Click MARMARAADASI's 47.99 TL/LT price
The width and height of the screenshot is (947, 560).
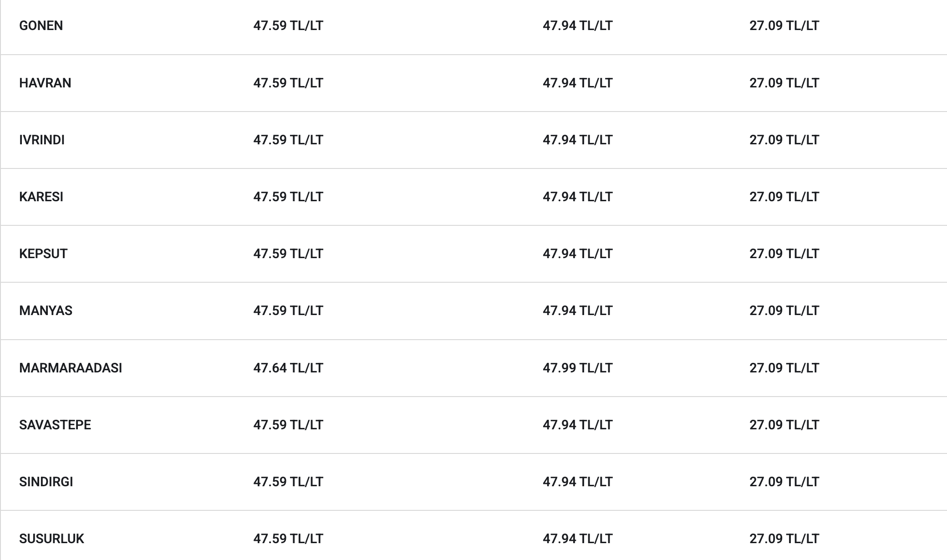click(x=578, y=368)
